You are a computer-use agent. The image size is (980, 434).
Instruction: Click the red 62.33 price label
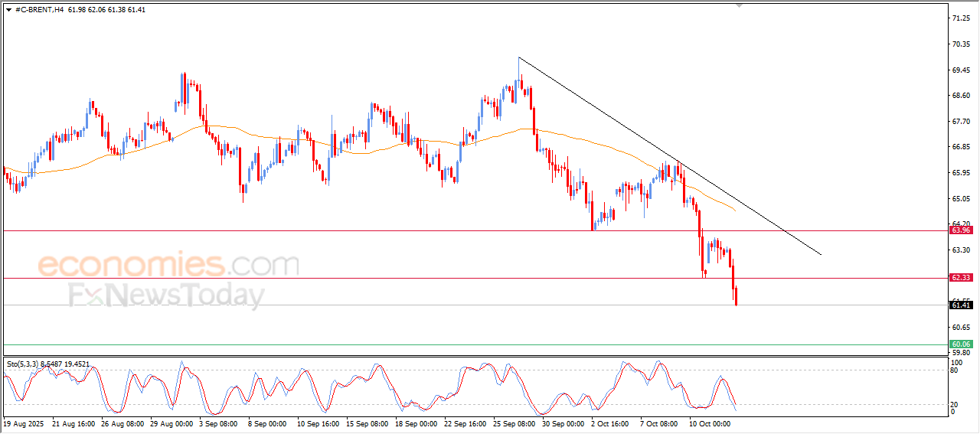961,278
